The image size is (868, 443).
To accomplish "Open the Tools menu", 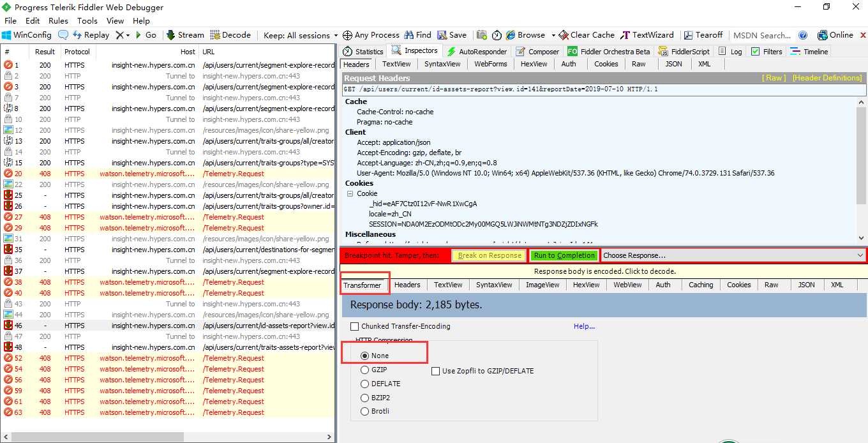I will click(87, 20).
